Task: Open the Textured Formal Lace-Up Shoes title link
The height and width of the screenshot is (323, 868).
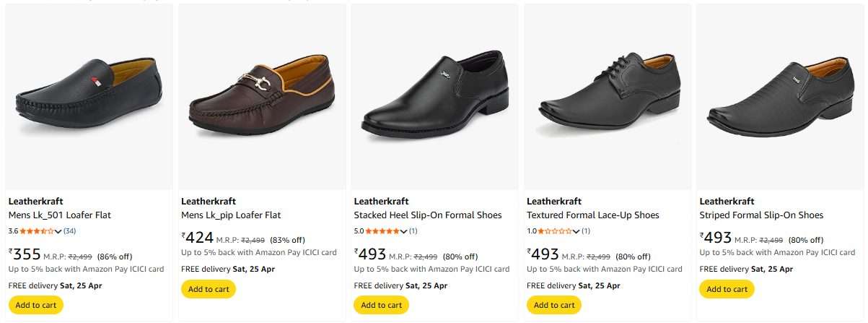Action: pos(593,215)
